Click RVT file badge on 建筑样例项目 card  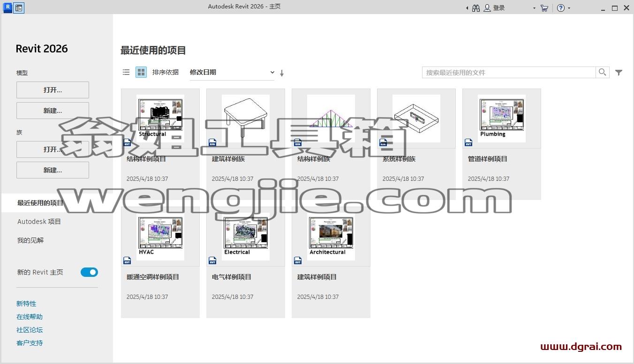click(x=298, y=260)
